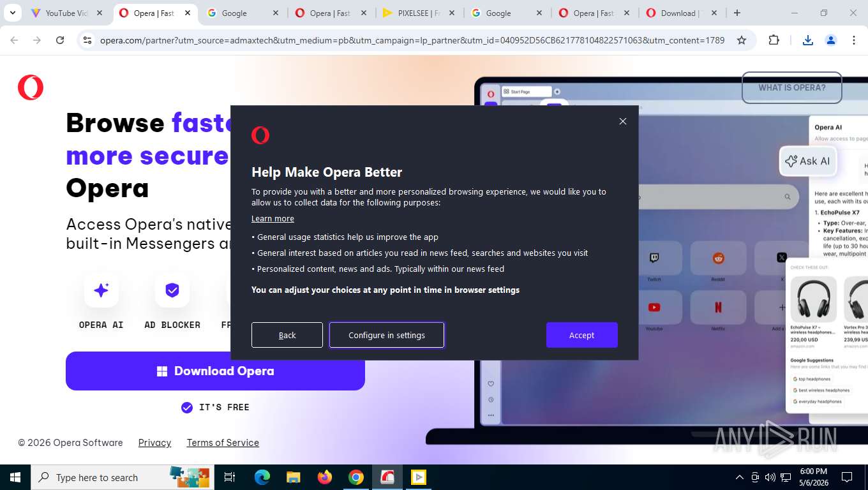Bookmark this page with the star icon

click(x=742, y=40)
